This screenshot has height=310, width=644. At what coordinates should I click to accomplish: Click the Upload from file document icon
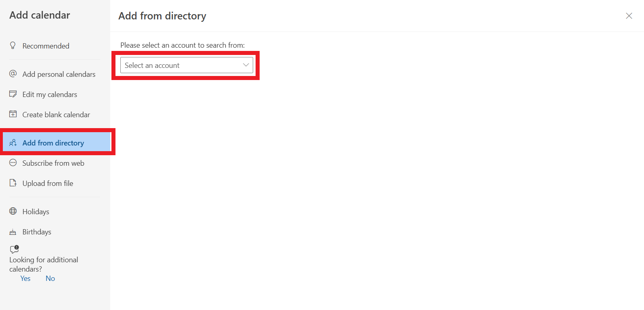(13, 183)
